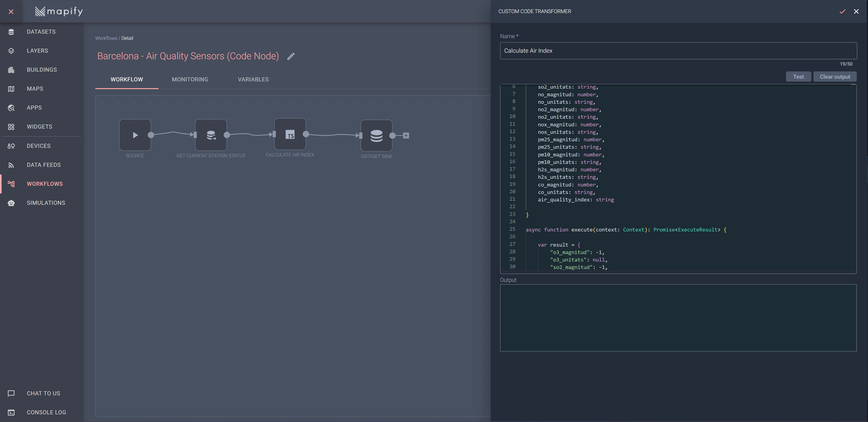Click code line 'nox_unitats: string,'

(568, 132)
